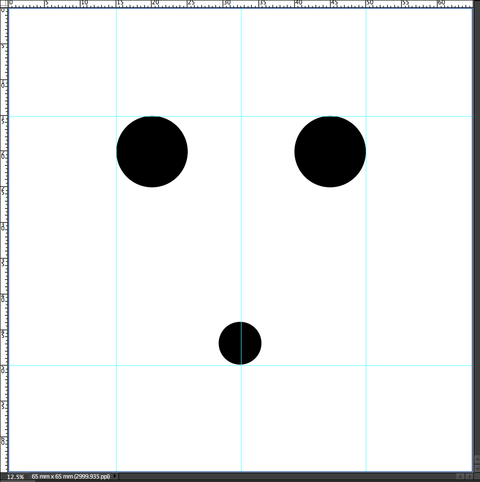Image resolution: width=480 pixels, height=482 pixels.
Task: Open the status bar info arrow menu
Action: pos(115,476)
